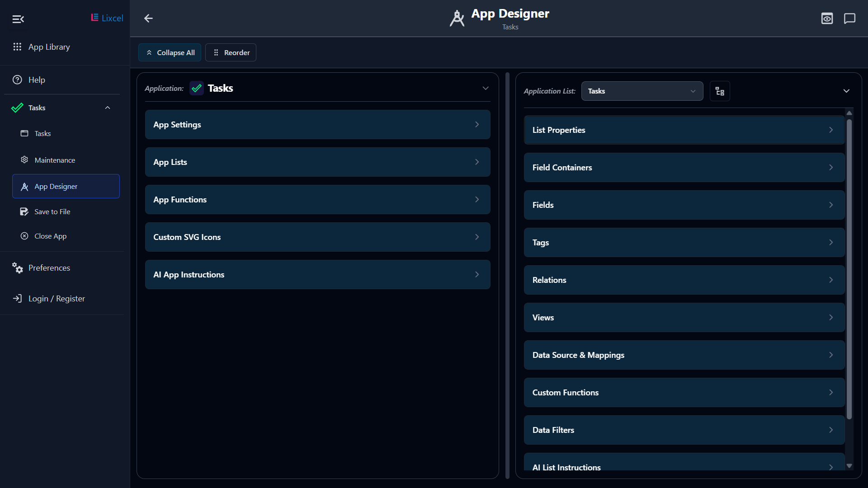The image size is (868, 488).
Task: Click the Help question mark icon
Action: (x=17, y=80)
